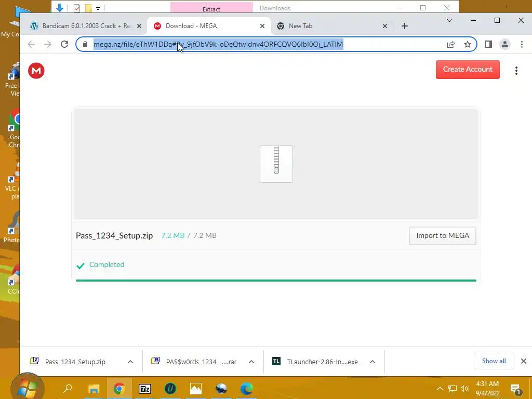Screen dimensions: 532x399
Task: Go back in Chrome
Action: coord(31,44)
